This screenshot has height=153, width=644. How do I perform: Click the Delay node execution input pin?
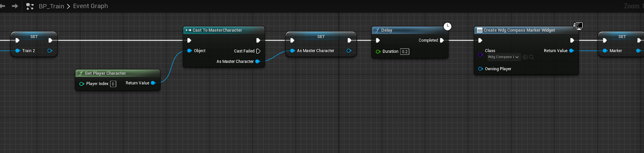click(378, 40)
